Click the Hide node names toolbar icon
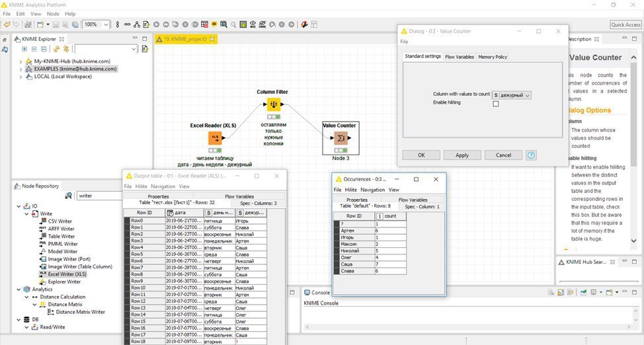The width and height of the screenshot is (644, 345). pos(262,24)
